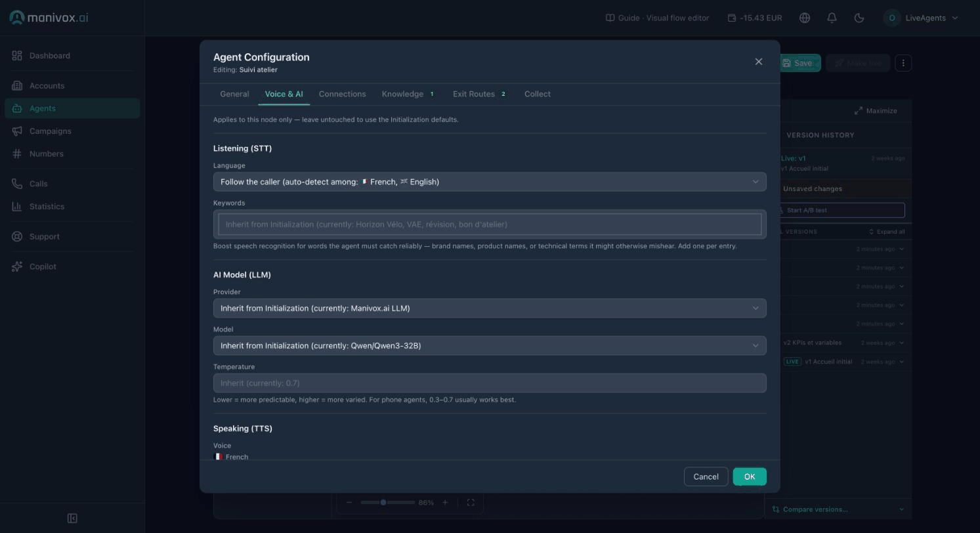View Statistics via the chart icon
Screen dimensions: 980x533
point(17,207)
